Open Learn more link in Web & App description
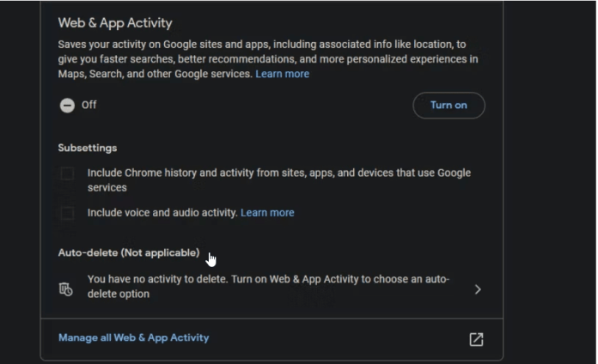 pyautogui.click(x=282, y=75)
